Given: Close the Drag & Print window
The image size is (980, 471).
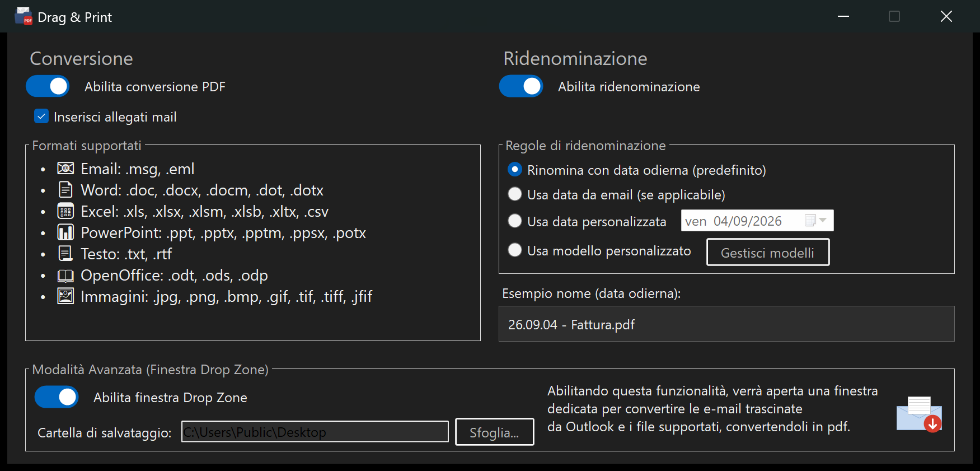Looking at the screenshot, I should click(x=946, y=16).
